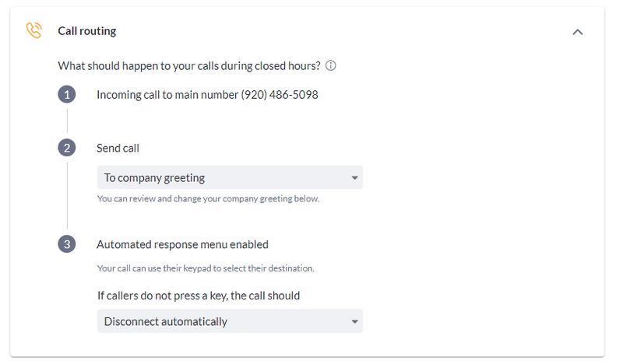
Task: Select the step 3 number badge
Action: (x=67, y=244)
